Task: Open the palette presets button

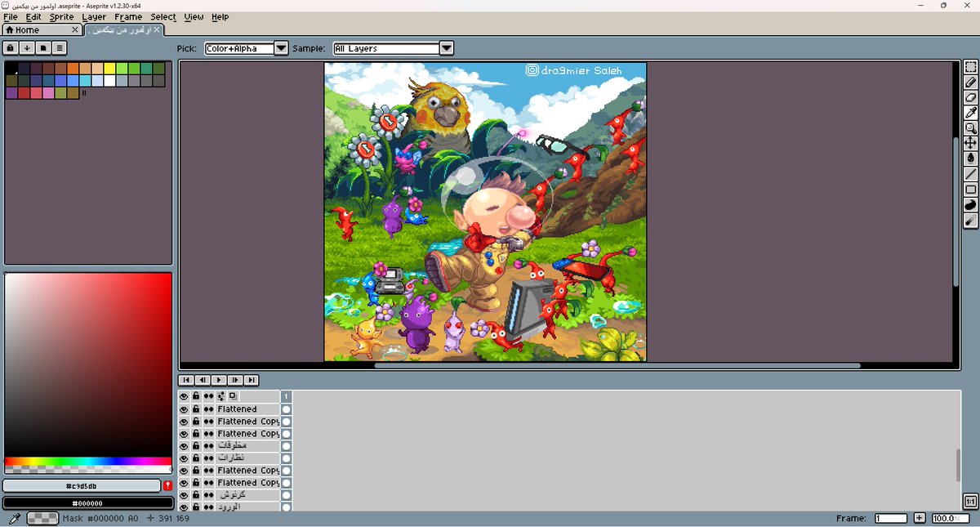Action: click(43, 48)
